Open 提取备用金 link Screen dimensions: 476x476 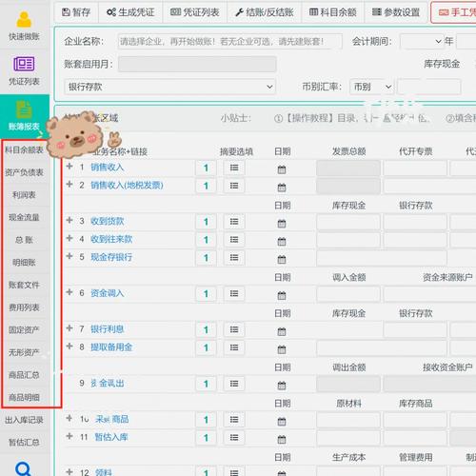pyautogui.click(x=111, y=347)
